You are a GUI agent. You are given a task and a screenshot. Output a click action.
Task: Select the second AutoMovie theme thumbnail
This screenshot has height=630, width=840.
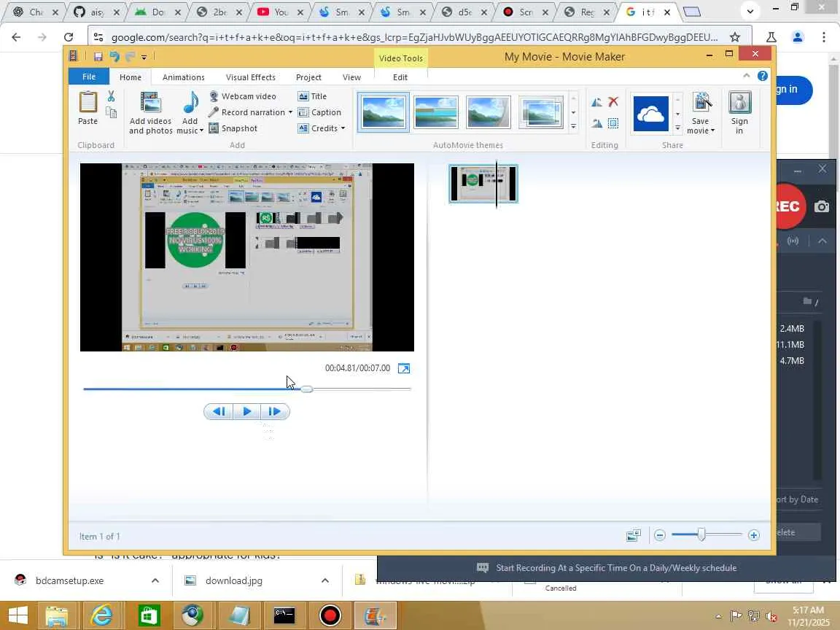pos(436,112)
